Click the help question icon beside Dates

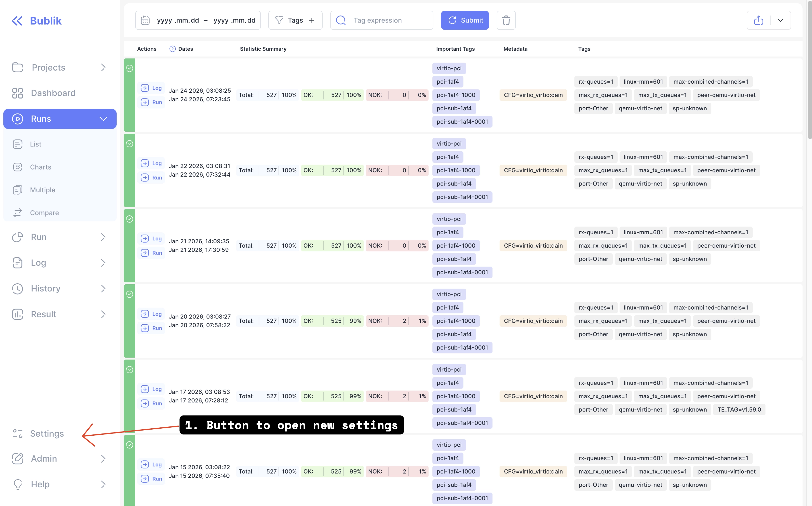pos(172,49)
